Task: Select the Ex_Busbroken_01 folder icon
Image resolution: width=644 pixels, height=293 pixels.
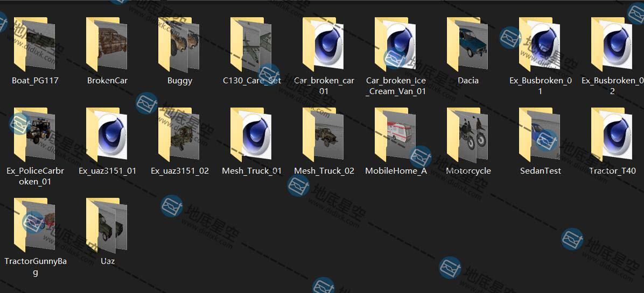Action: (540, 44)
